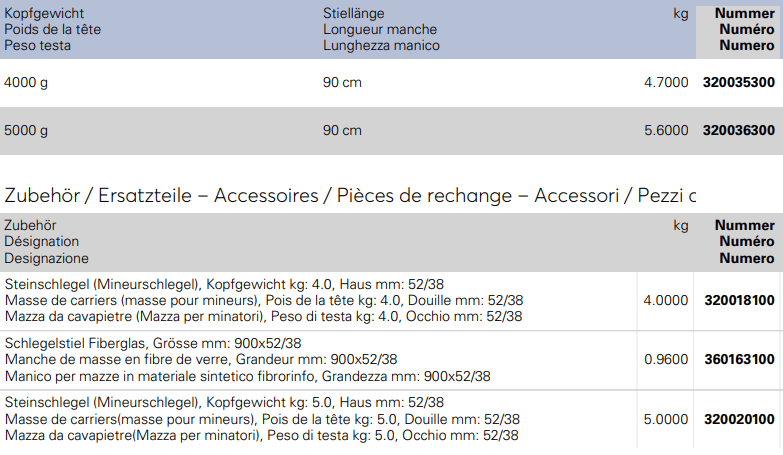Select article number 320035300

(x=739, y=82)
